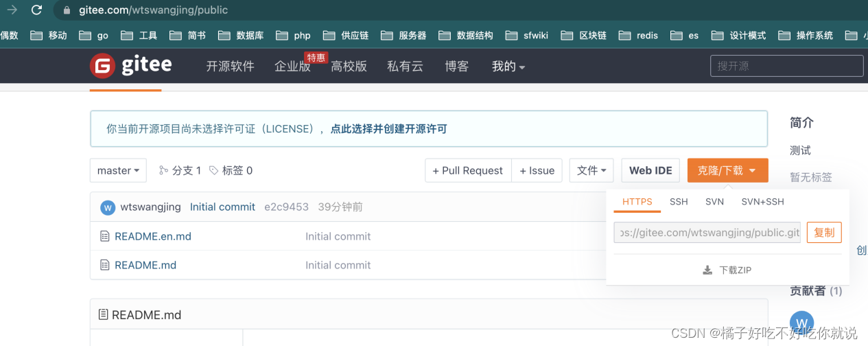Open 开源软件 in navigation bar

(230, 67)
